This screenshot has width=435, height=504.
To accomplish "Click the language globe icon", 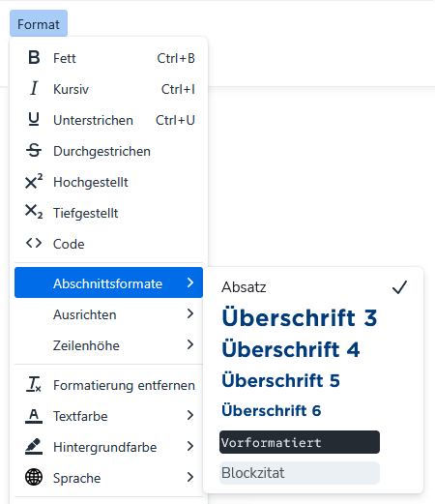I will coord(34,477).
